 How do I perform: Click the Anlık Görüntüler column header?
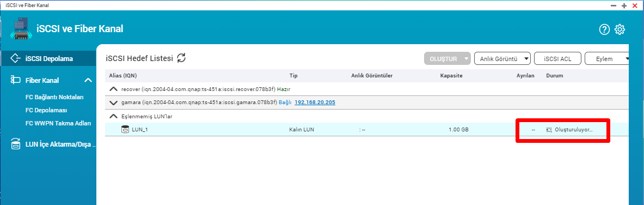coord(372,76)
